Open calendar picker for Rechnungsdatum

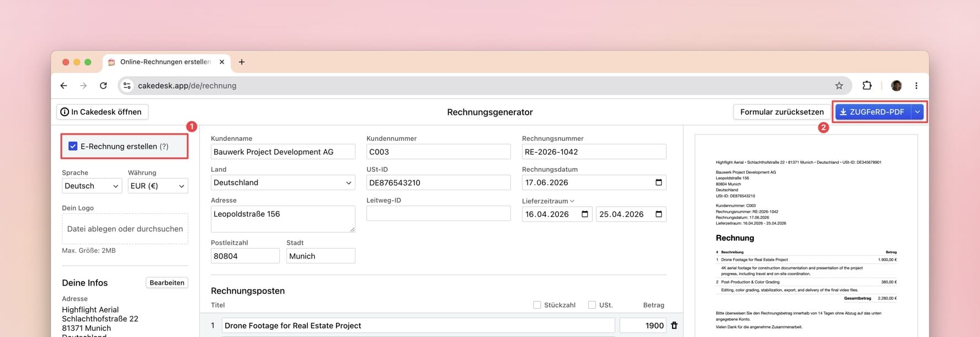tap(658, 183)
